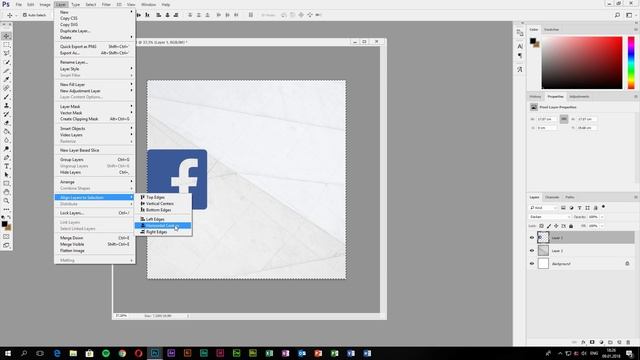Select the Pen tool

pyautogui.click(x=7, y=158)
